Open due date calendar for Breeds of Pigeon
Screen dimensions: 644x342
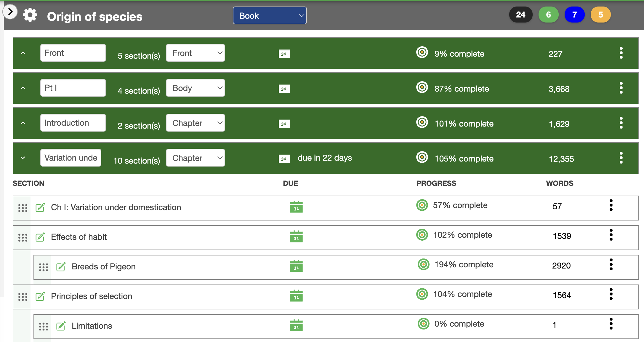[x=296, y=266]
